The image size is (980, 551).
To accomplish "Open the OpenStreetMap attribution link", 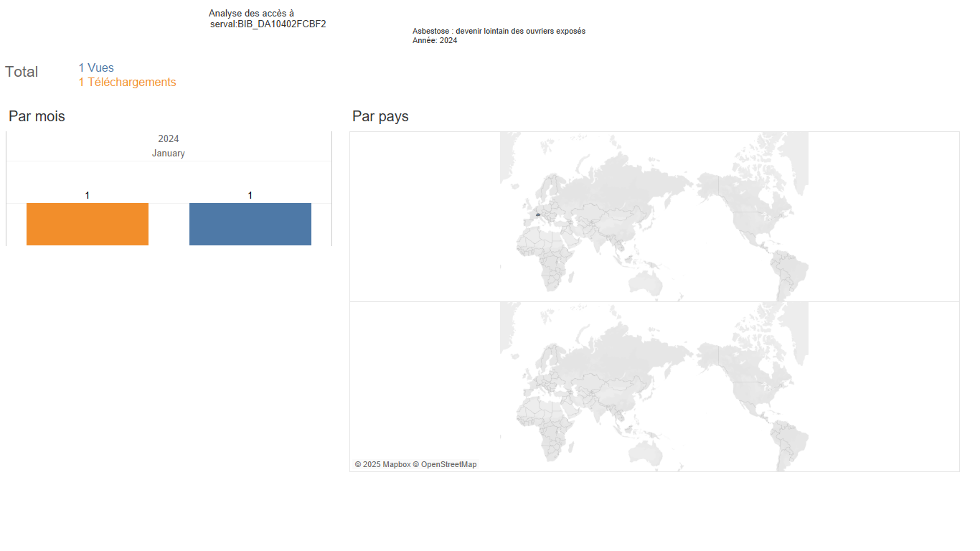I will point(445,464).
